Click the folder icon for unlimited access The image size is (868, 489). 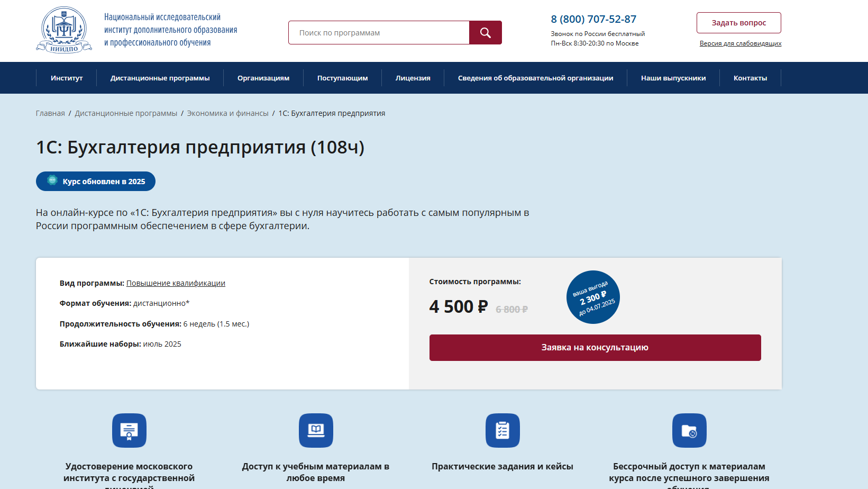click(689, 430)
